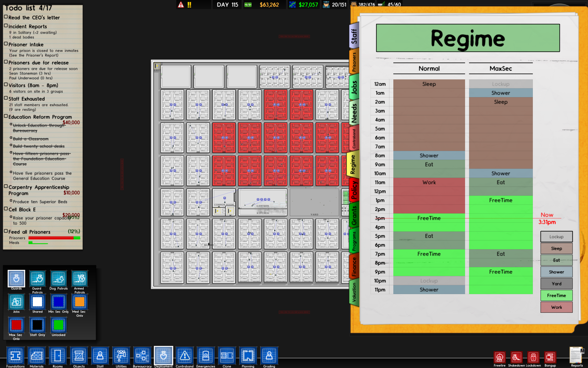Viewport: 588px width, 368px height.
Task: Tick the Education Reform Program checkbox
Action: point(6,116)
